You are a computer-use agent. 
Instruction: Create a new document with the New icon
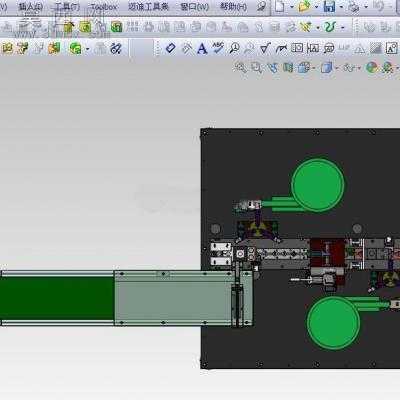coord(280,6)
